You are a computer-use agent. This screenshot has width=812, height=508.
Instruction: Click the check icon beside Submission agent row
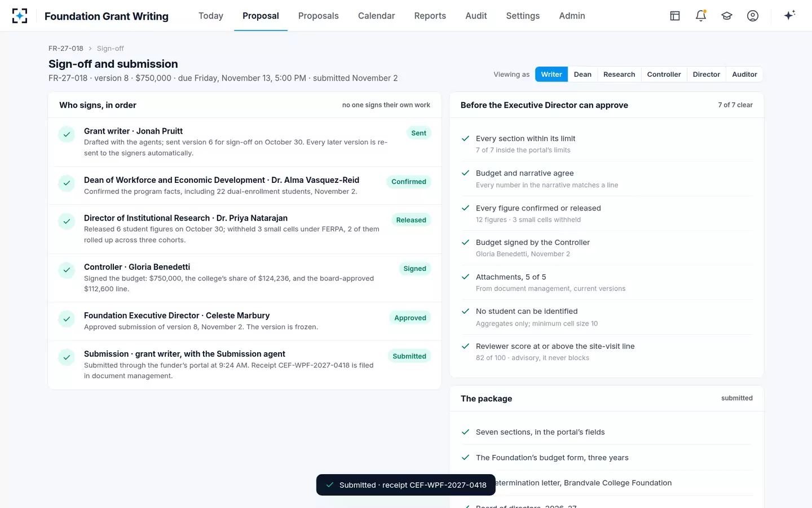67,357
